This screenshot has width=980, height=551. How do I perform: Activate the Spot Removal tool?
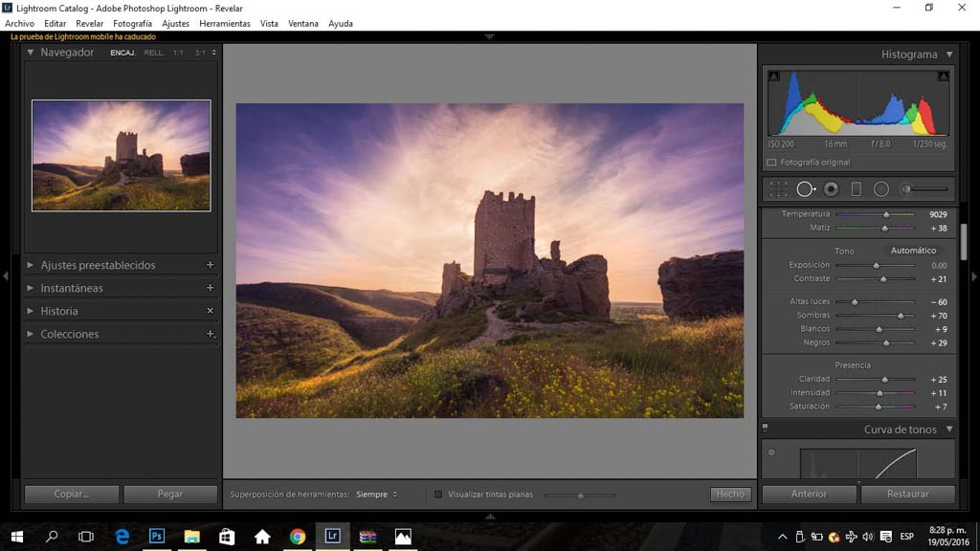coord(806,189)
